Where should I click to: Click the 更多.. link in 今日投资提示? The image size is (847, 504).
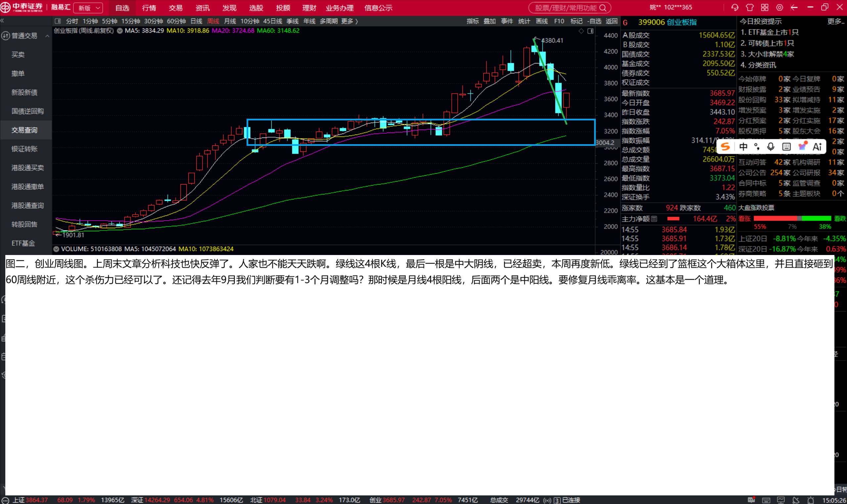[835, 21]
